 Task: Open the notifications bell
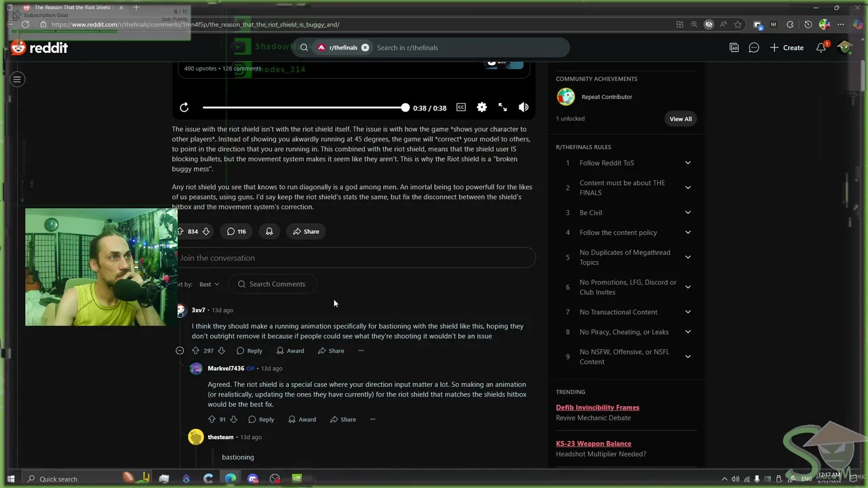coord(821,47)
